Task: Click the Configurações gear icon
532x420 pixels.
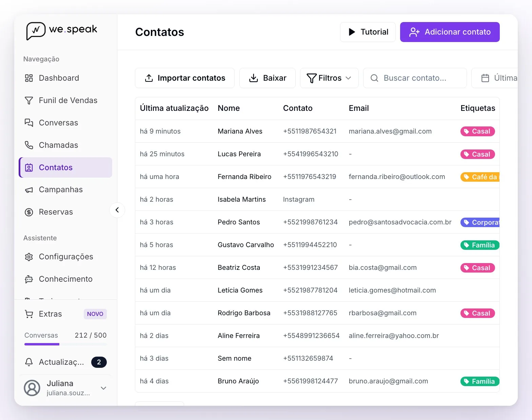Action: [x=29, y=257]
